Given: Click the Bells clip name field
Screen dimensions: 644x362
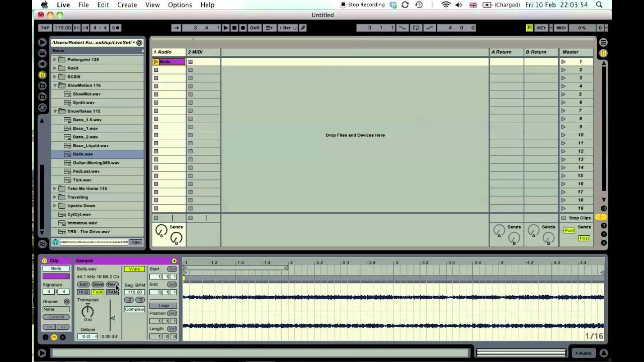Looking at the screenshot, I should click(x=56, y=269).
